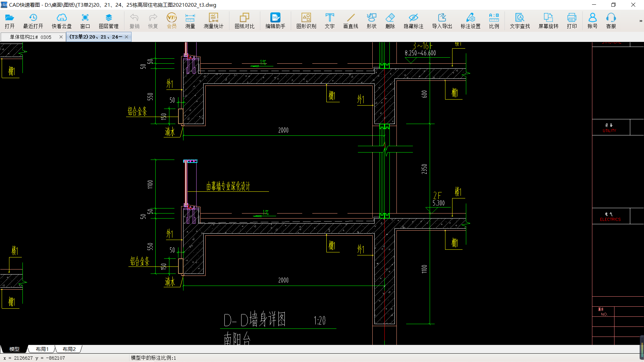The image size is (644, 362).
Task: Open 导入导出 import export
Action: tap(442, 21)
